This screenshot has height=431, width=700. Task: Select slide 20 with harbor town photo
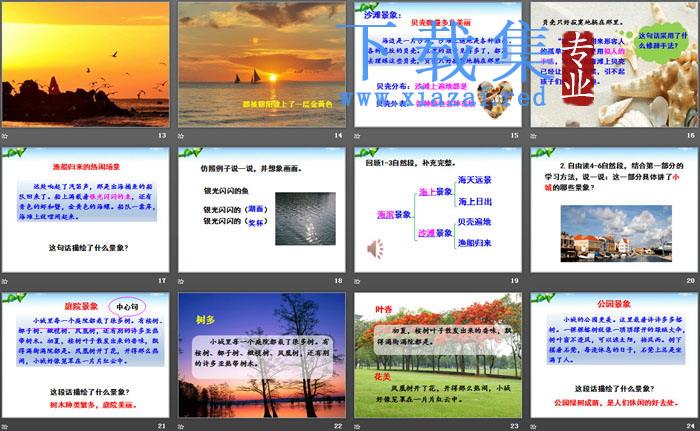614,210
